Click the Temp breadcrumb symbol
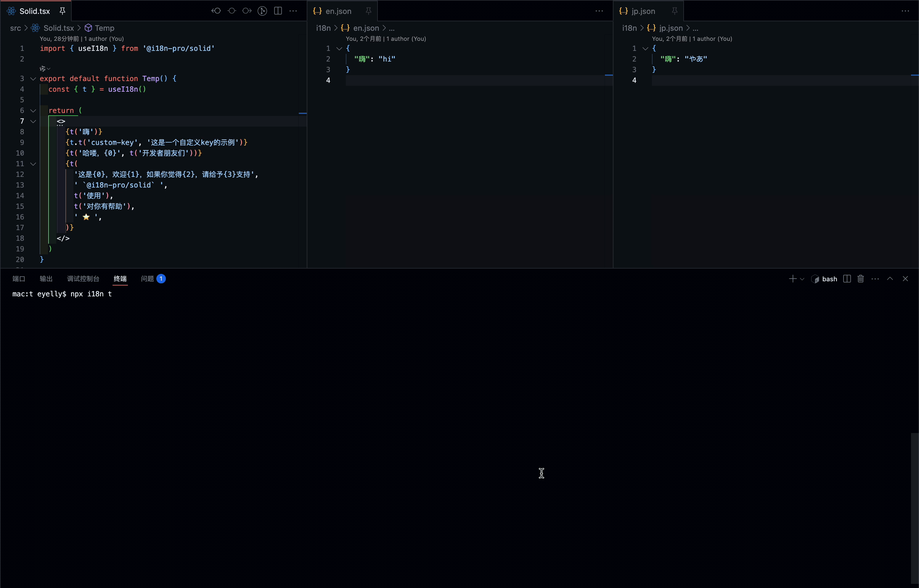This screenshot has width=919, height=588. click(x=104, y=28)
